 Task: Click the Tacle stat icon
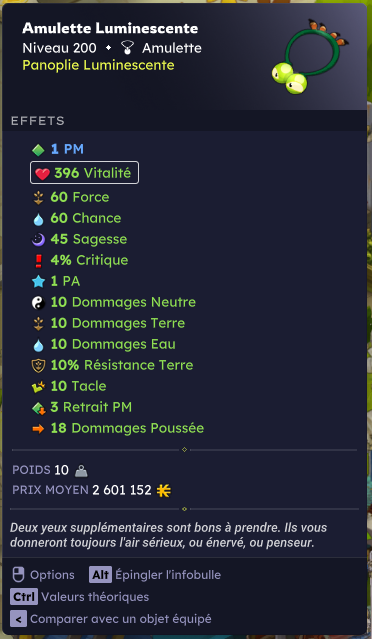click(38, 387)
